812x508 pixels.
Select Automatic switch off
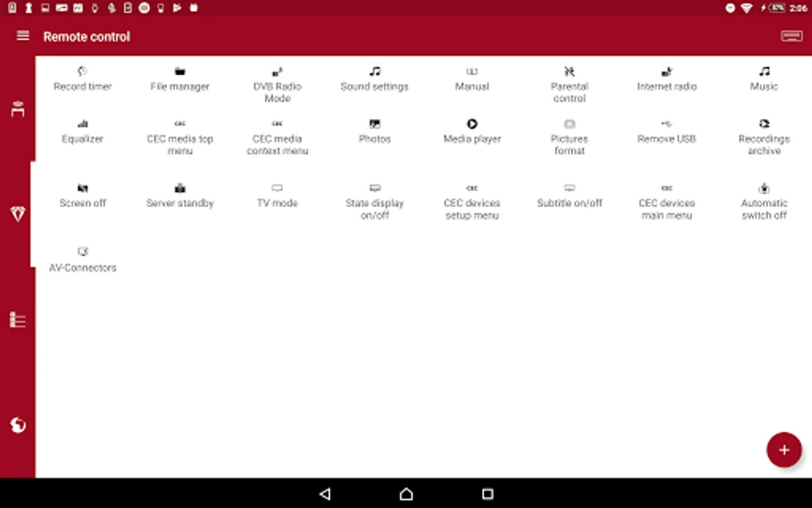(x=764, y=202)
